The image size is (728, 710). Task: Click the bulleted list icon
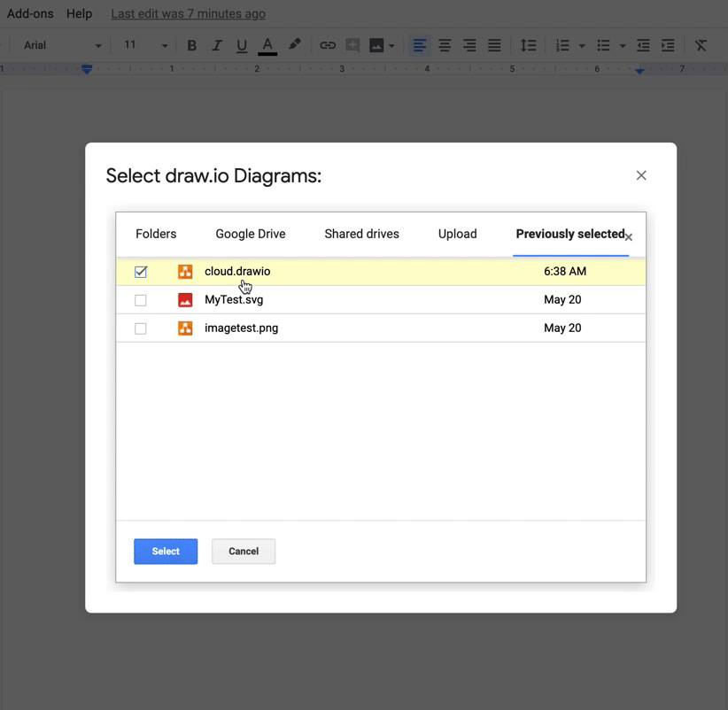click(x=603, y=45)
